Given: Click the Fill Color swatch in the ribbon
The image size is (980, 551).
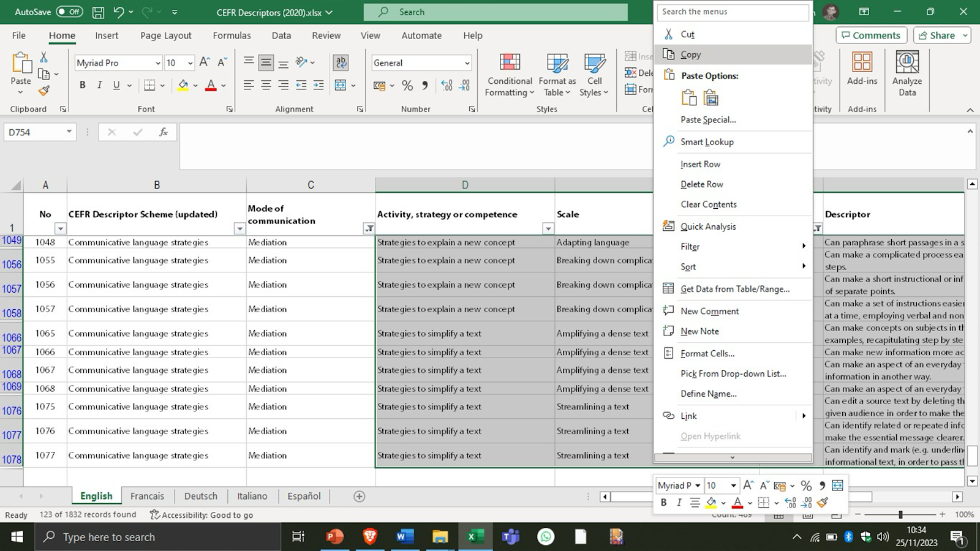Looking at the screenshot, I should click(183, 86).
